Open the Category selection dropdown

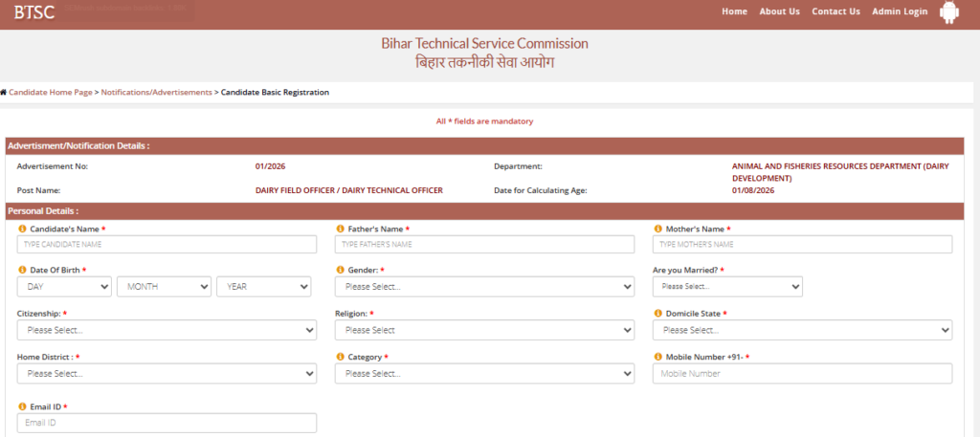(x=484, y=373)
